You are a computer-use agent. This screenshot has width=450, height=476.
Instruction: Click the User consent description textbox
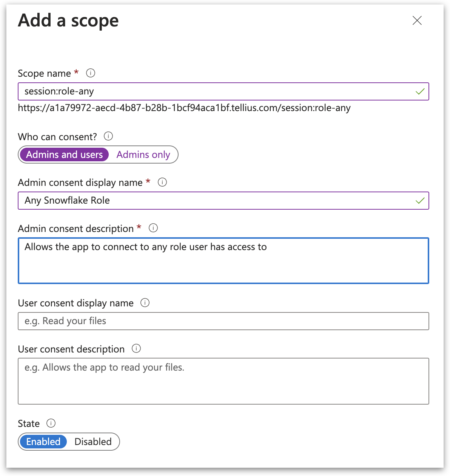(x=223, y=381)
